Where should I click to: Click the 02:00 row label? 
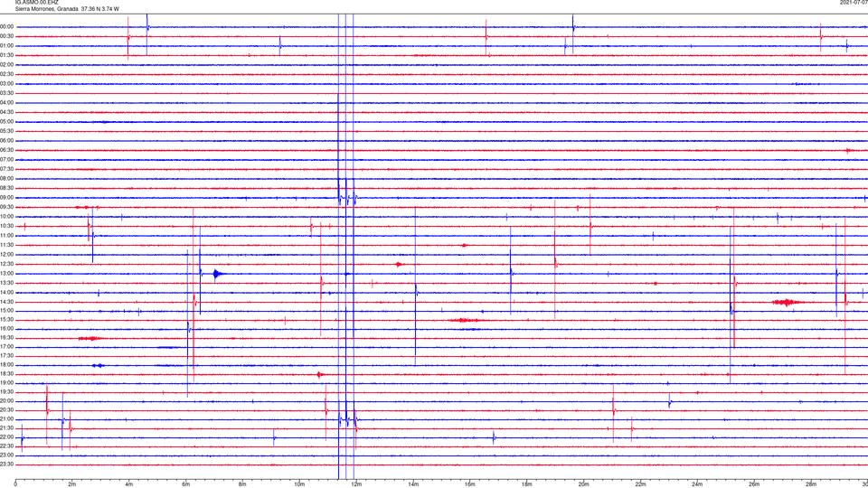(x=7, y=65)
